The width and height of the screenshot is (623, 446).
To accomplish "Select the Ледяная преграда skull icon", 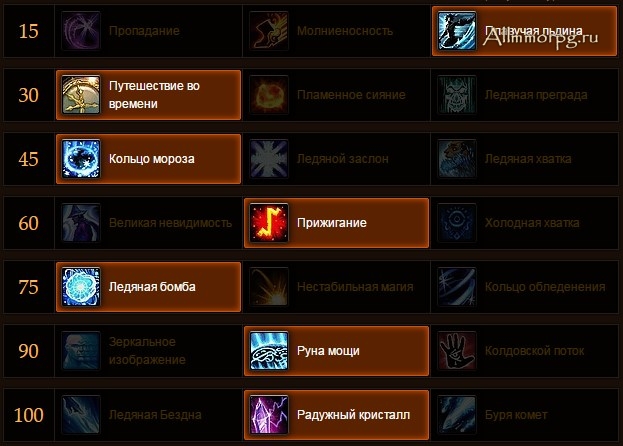I will [457, 95].
